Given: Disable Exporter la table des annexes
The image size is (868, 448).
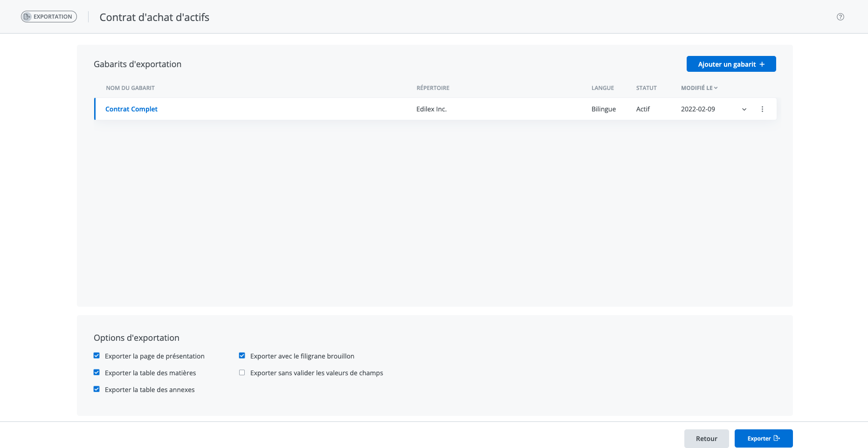Looking at the screenshot, I should [x=96, y=389].
